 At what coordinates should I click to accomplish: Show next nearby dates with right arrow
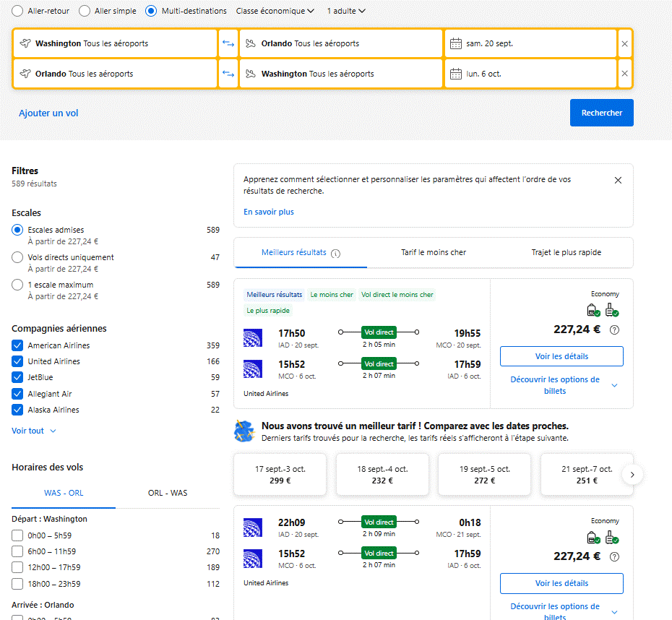coord(632,475)
